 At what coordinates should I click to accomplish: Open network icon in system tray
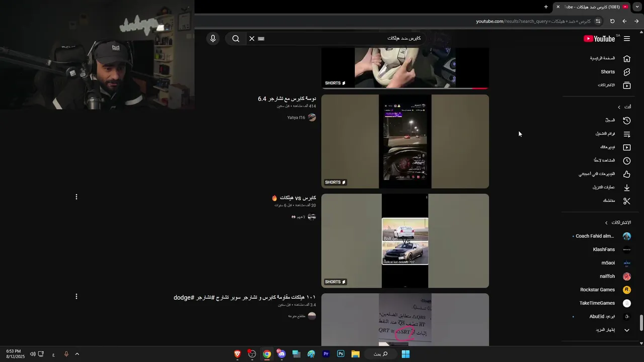(41, 354)
